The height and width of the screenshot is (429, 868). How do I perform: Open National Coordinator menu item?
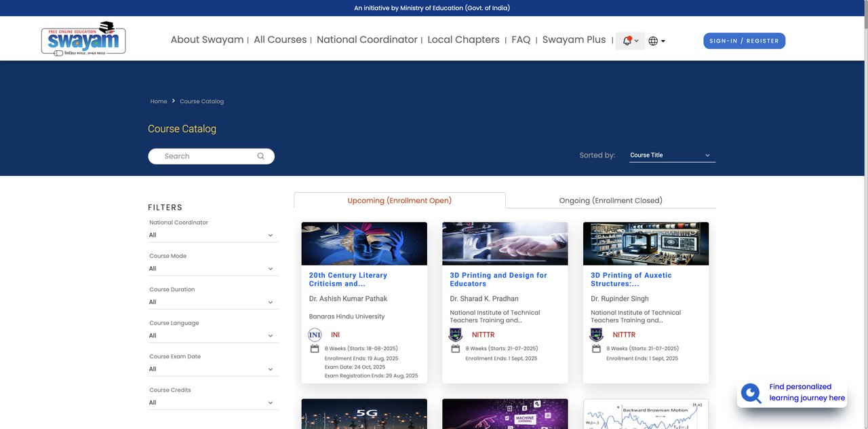(367, 39)
